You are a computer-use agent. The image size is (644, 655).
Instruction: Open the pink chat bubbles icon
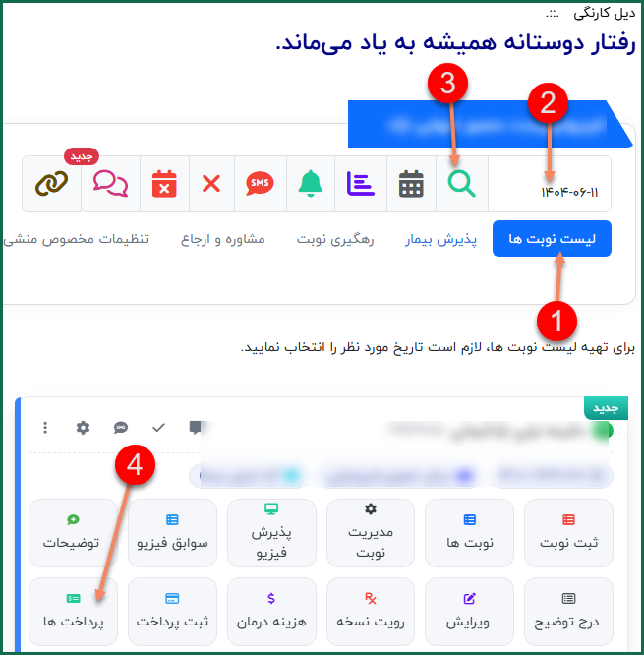[111, 184]
